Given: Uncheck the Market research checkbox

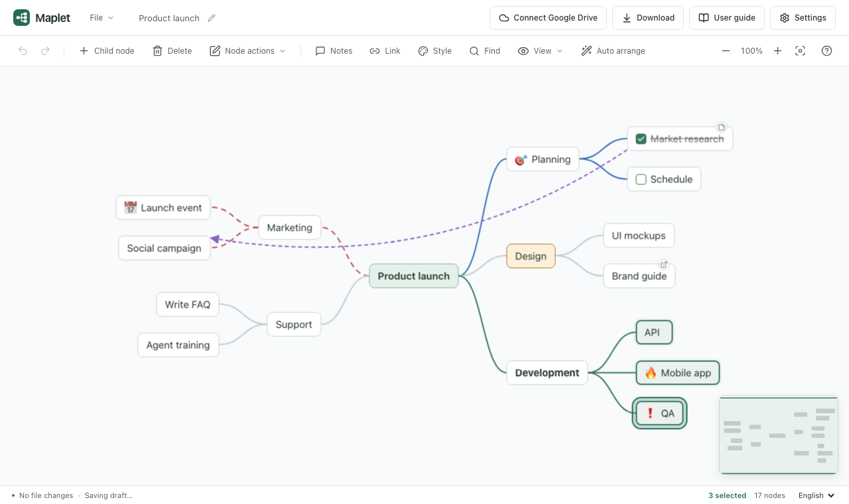Looking at the screenshot, I should pyautogui.click(x=641, y=139).
